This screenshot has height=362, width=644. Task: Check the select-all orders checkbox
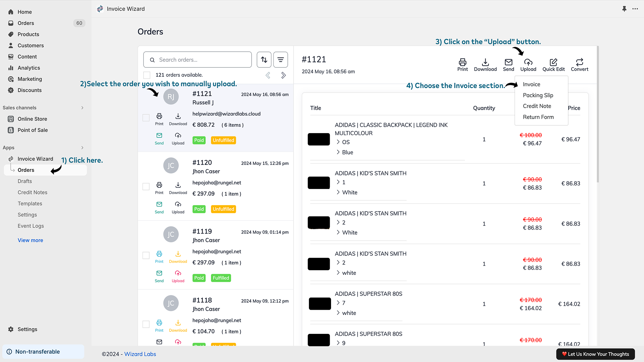point(147,75)
